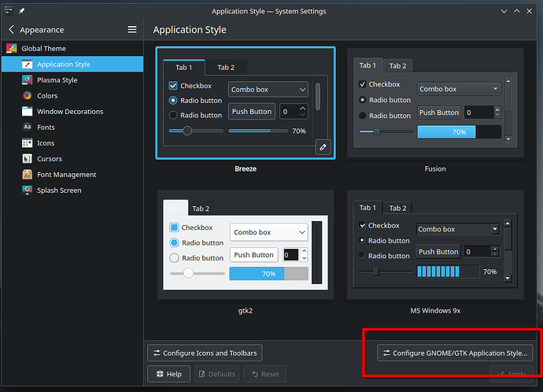Select the Colors sidebar entry
This screenshot has height=392, width=543.
(47, 96)
